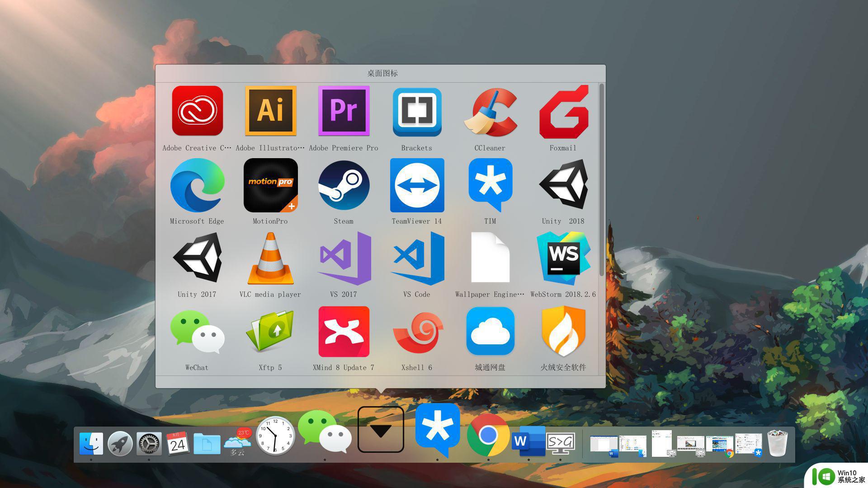Open VLC media player
This screenshot has height=488, width=868.
pos(270,258)
